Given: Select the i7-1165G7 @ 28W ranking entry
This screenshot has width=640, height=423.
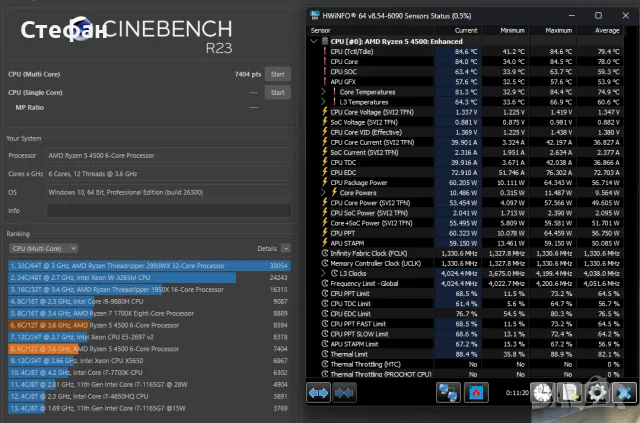Looking at the screenshot, I should (149, 385).
